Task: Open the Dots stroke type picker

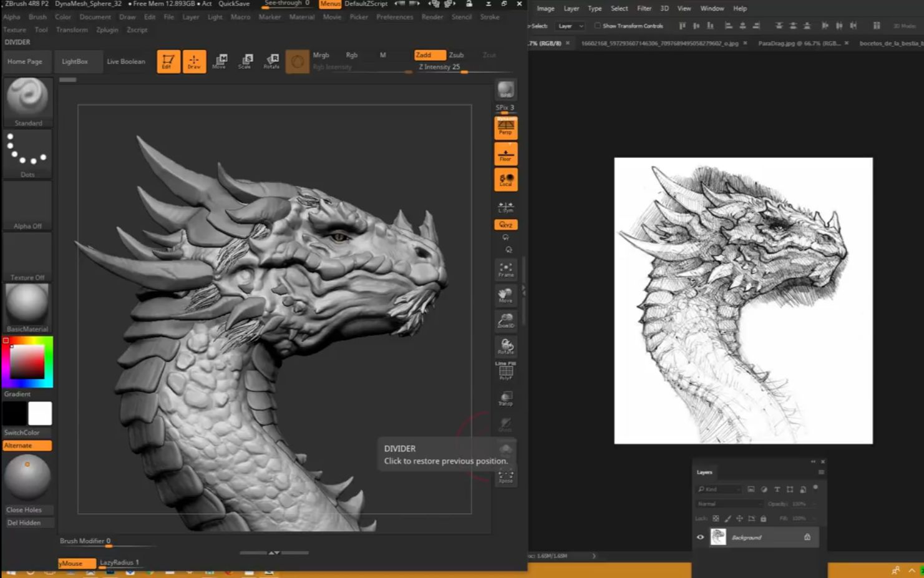Action: coord(27,154)
